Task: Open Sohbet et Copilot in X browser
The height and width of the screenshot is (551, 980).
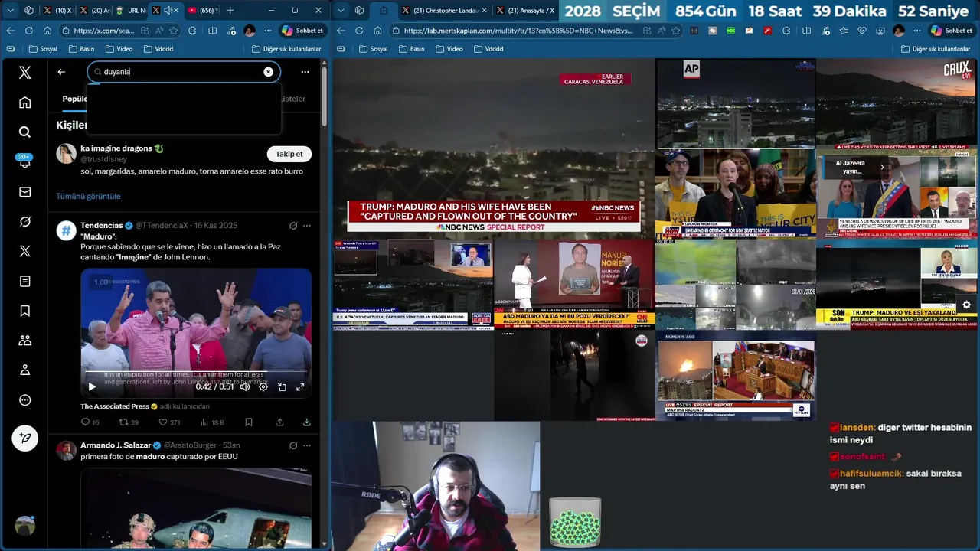Action: tap(302, 31)
